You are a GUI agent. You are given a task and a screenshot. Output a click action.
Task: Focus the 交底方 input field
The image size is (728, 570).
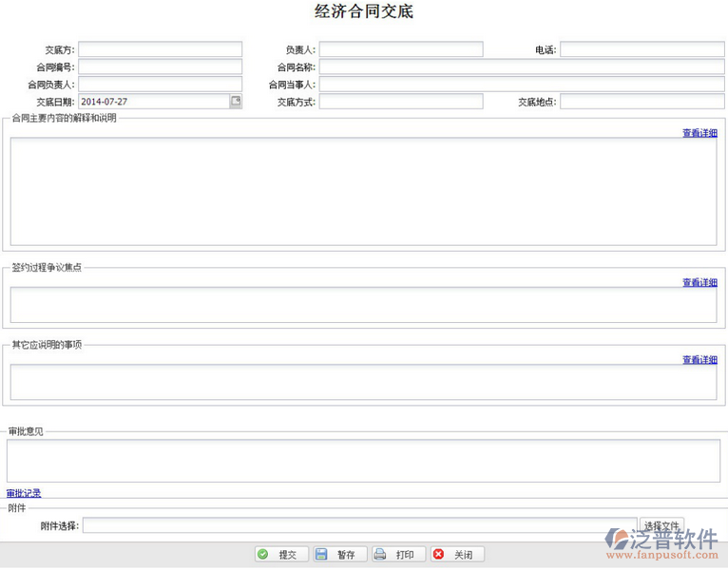[x=160, y=49]
